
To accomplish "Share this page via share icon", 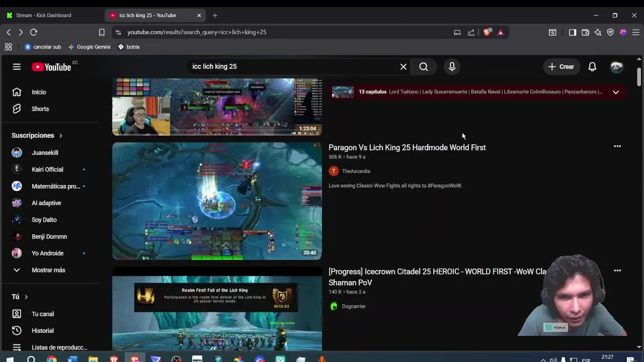I will click(x=471, y=32).
